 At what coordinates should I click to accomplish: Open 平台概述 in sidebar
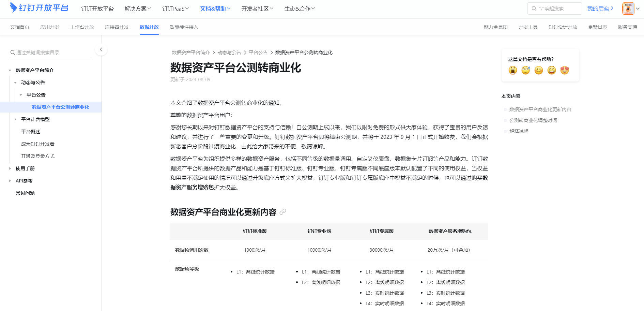tap(31, 132)
